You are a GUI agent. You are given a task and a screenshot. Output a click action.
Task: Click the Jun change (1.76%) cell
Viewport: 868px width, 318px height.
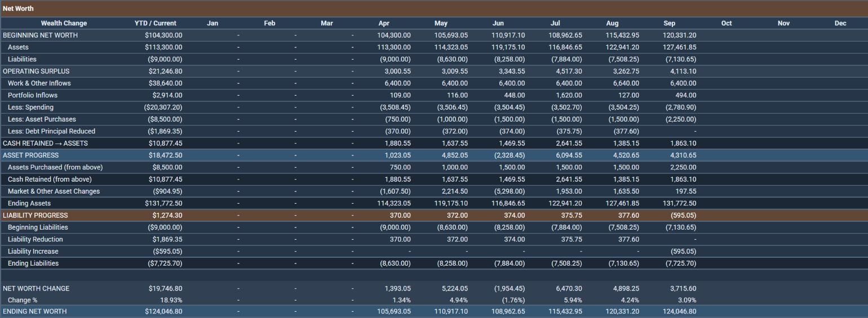click(x=513, y=300)
